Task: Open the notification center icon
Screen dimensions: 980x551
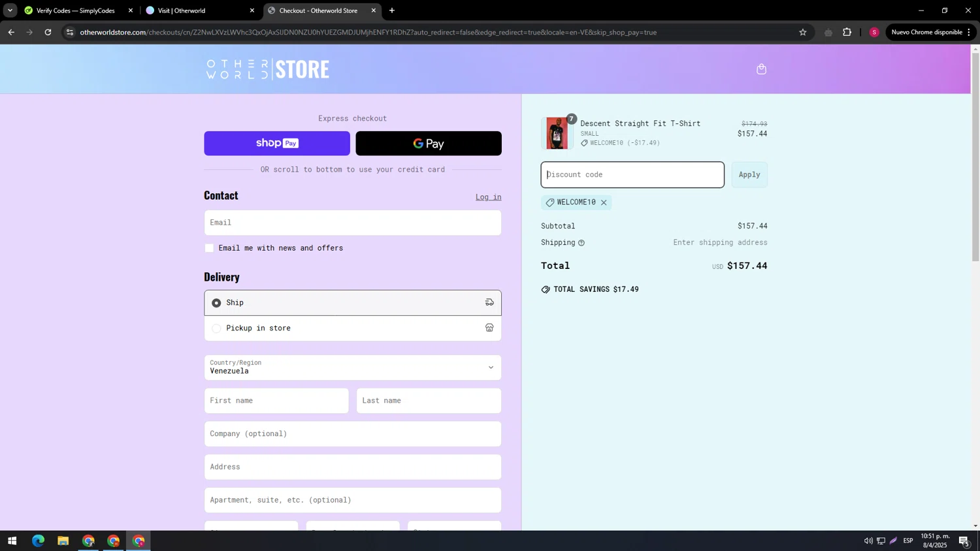Action: [x=964, y=541]
